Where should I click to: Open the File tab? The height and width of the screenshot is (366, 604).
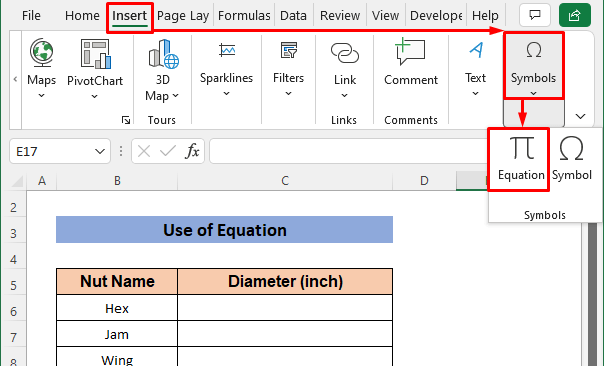point(31,16)
